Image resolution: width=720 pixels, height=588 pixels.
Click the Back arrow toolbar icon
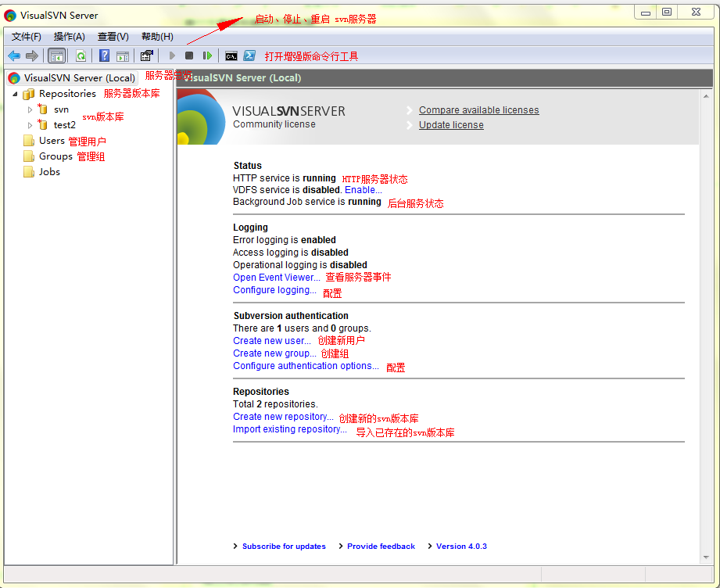[14, 56]
